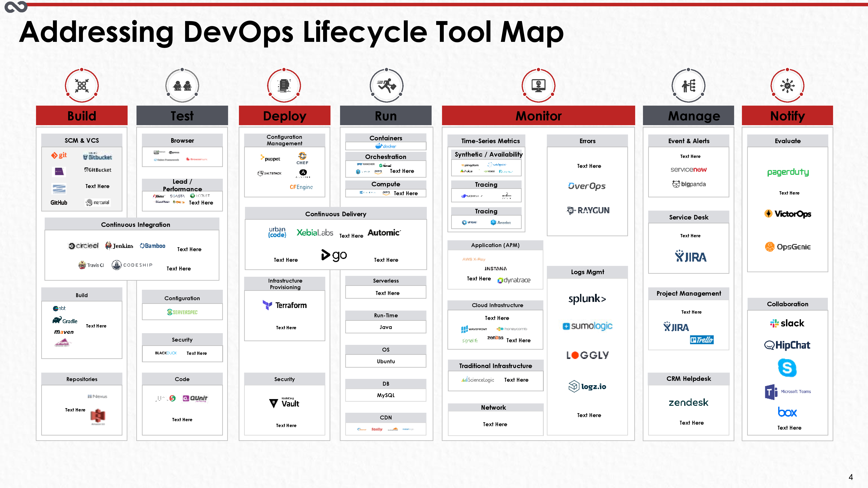Select the splunk logo
868x488 pixels.
587,299
